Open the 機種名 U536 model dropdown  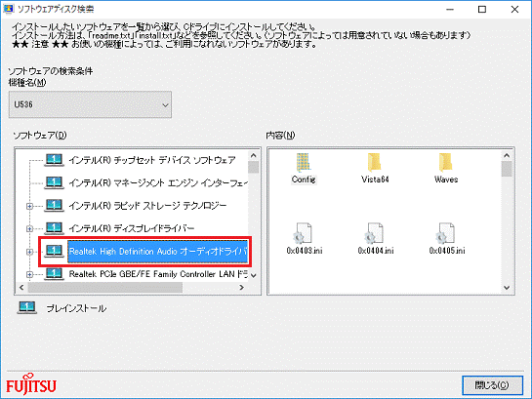pos(90,104)
